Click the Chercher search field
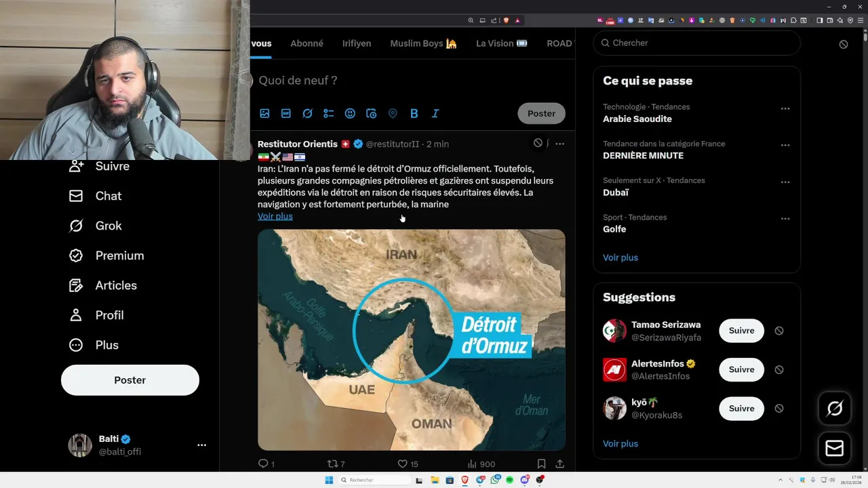This screenshot has width=868, height=488. click(696, 43)
